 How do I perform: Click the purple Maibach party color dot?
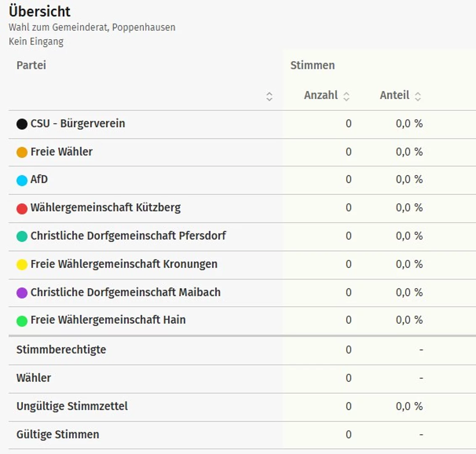click(22, 293)
